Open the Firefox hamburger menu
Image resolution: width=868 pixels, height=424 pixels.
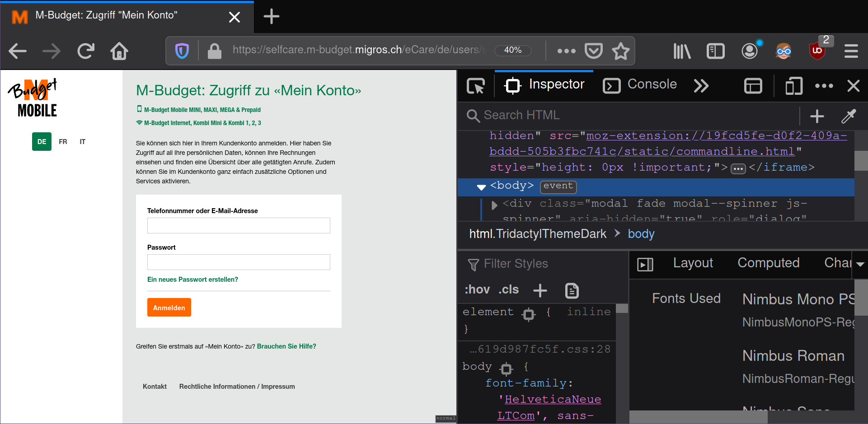click(851, 51)
